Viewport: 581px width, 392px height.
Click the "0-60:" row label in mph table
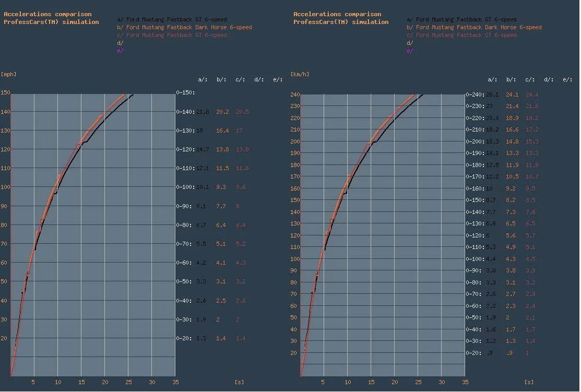(184, 263)
